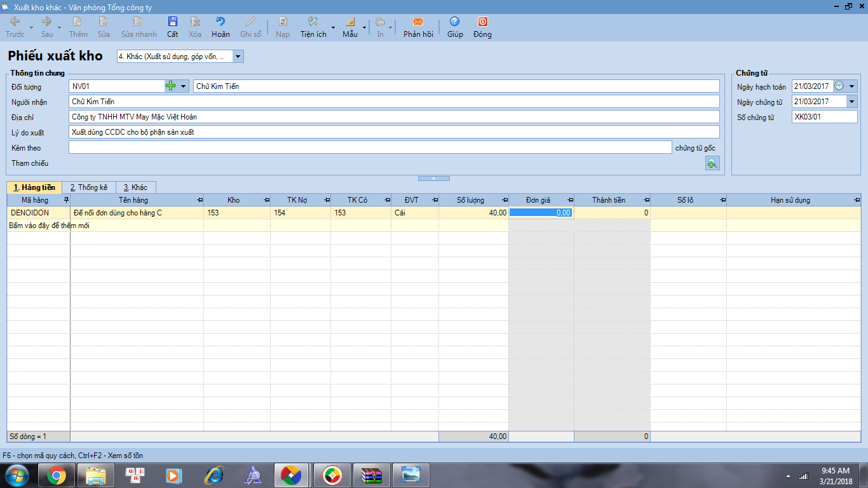Click the Mẫu template icon
Screen dimensions: 868x488
pyautogui.click(x=349, y=22)
